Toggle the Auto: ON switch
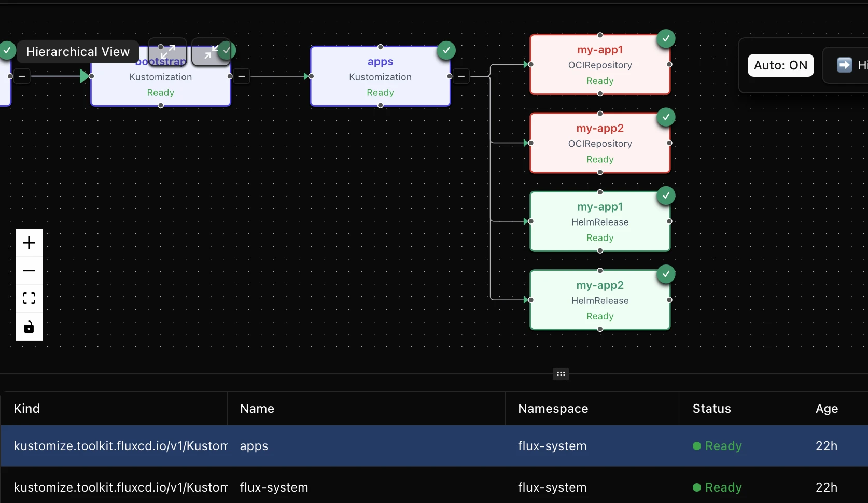 click(x=781, y=65)
